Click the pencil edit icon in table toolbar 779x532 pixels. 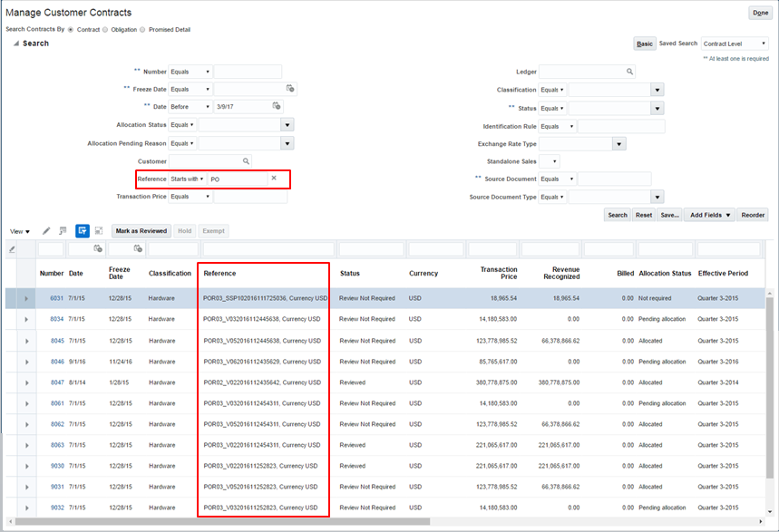pyautogui.click(x=46, y=231)
